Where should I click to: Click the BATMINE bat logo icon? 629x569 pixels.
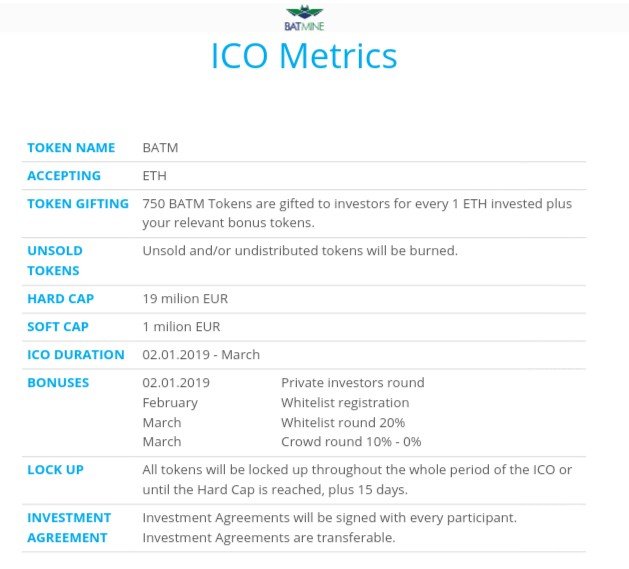[304, 18]
